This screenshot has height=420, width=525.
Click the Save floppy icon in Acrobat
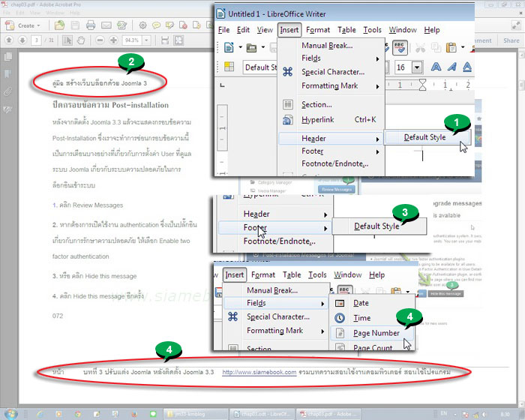tap(75, 25)
